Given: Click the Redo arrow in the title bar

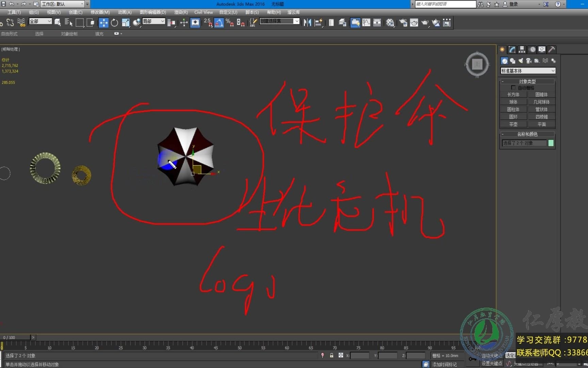Looking at the screenshot, I should pos(23,4).
